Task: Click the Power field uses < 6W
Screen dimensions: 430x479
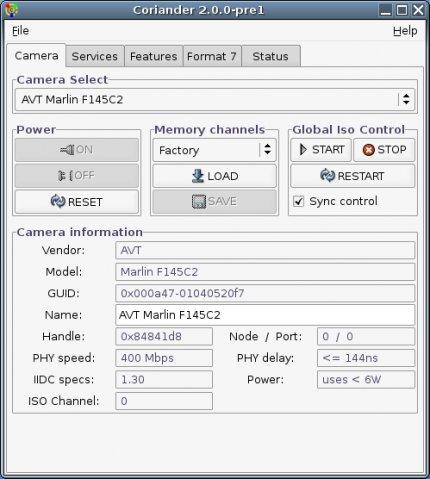Action: coord(366,379)
